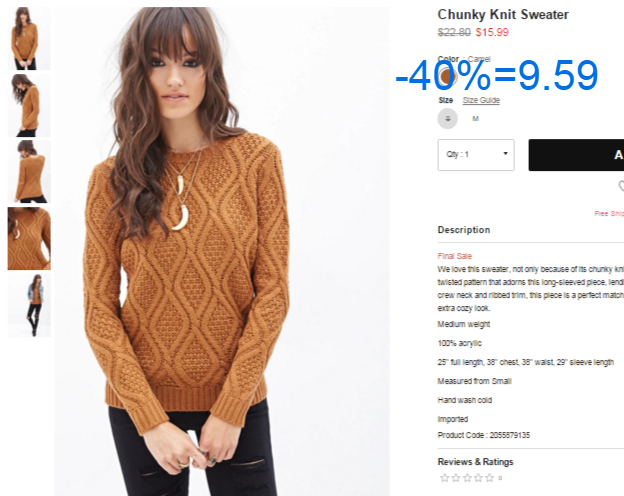Expand the Description section
Image resolution: width=624 pixels, height=496 pixels.
464,230
